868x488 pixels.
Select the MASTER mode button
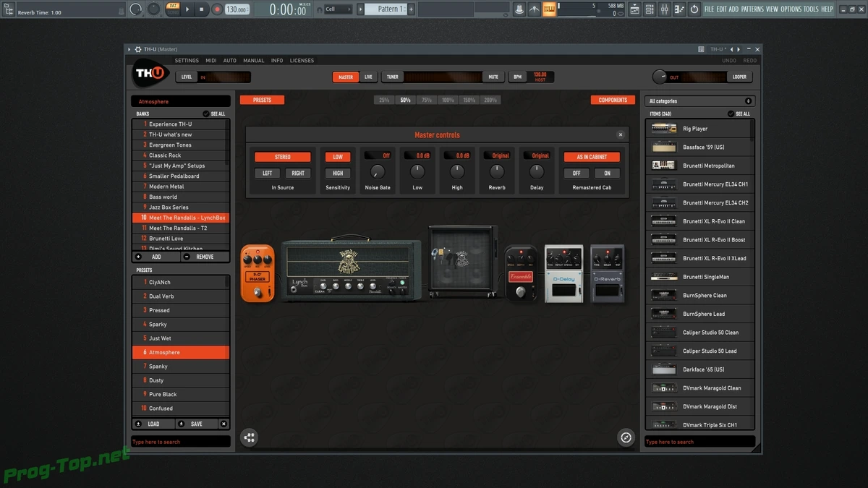pos(346,77)
